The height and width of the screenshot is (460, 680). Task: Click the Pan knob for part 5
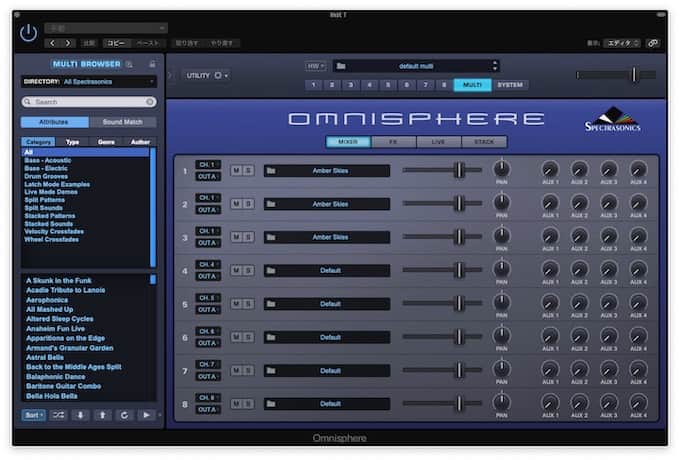[x=502, y=302]
